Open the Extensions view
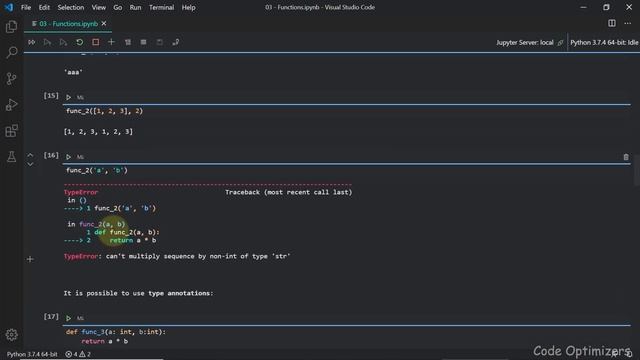 click(11, 131)
